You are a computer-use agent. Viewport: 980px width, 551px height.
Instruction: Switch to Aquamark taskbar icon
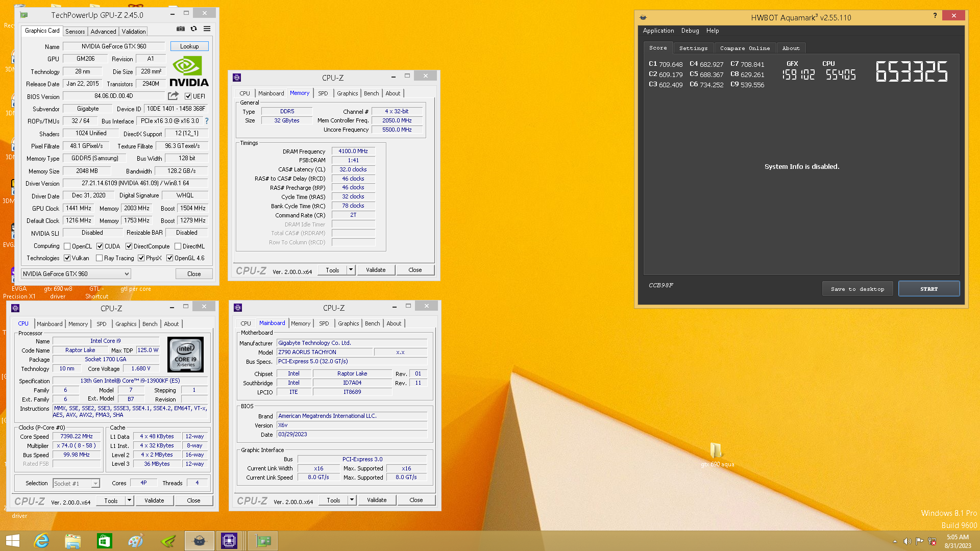click(x=200, y=541)
